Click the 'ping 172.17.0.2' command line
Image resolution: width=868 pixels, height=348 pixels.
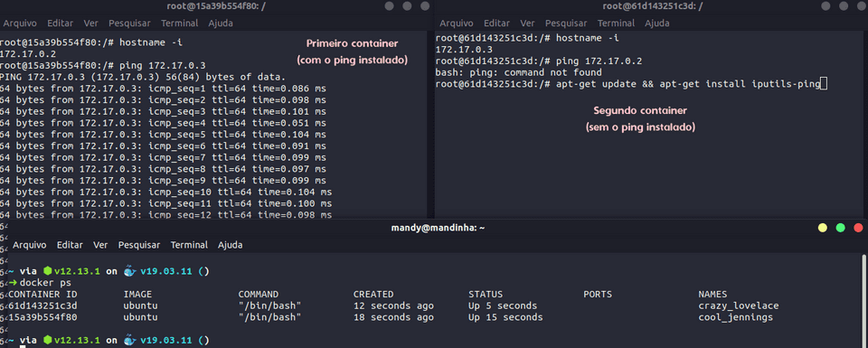[539, 61]
